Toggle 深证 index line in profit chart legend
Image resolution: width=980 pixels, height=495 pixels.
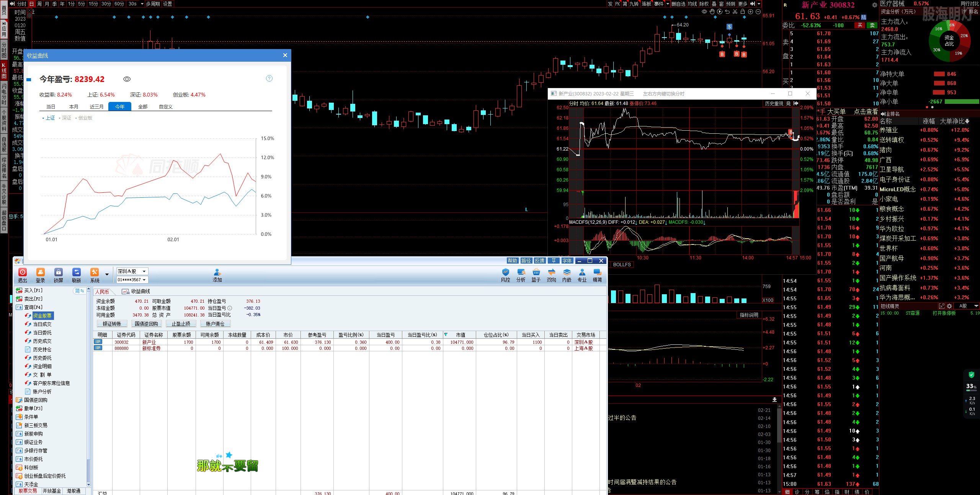click(x=65, y=118)
